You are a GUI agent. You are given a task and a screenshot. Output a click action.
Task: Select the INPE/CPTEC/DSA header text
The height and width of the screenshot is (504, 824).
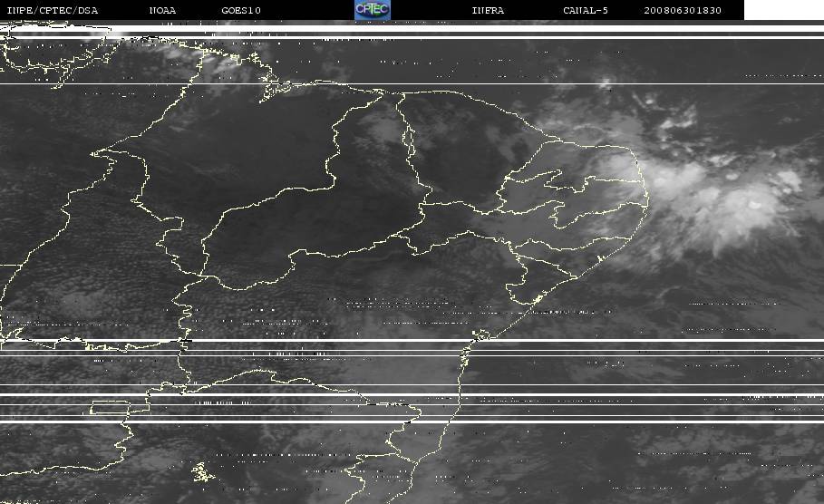click(x=52, y=10)
